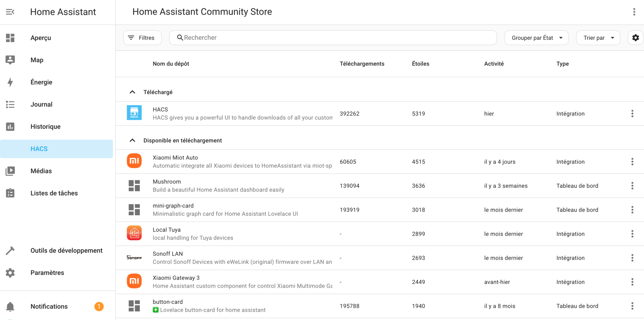Screen dimensions: 644x320
Task: Sort by Type column header
Action: click(x=562, y=64)
